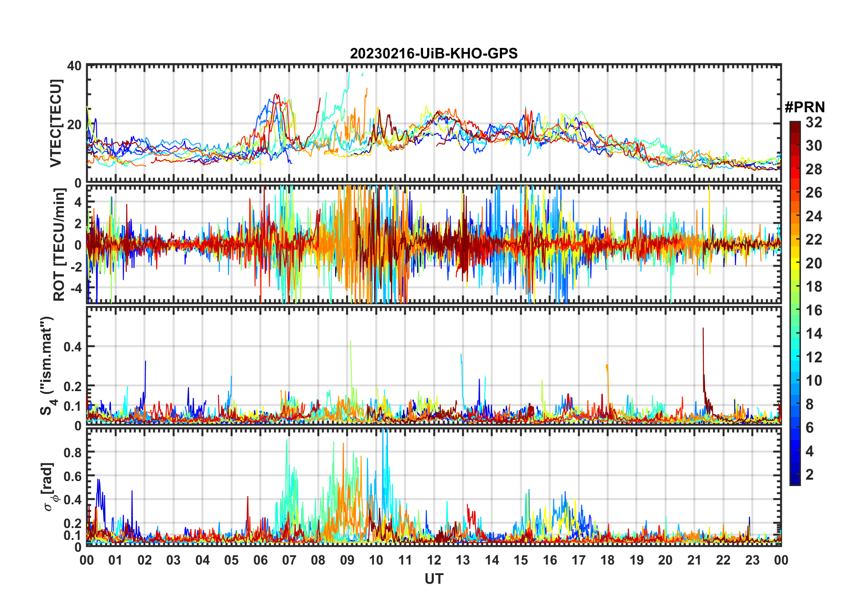Select the "18" colorbar tick label
868x607 pixels.
click(814, 287)
